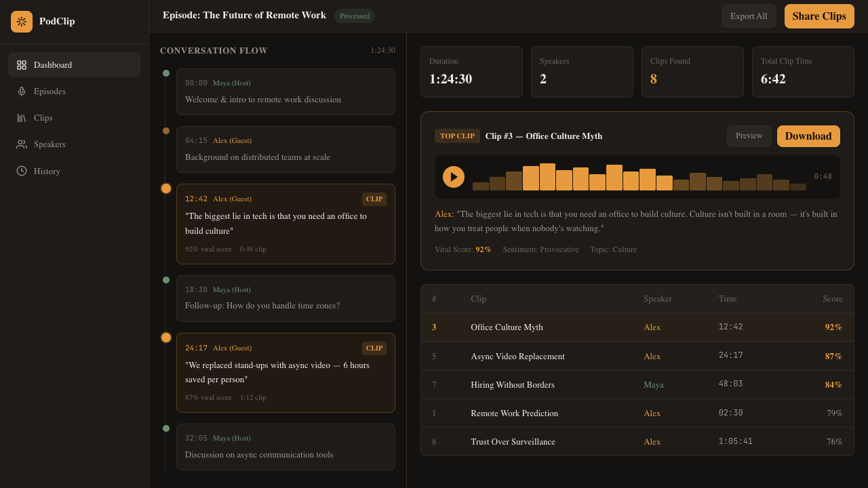Image resolution: width=868 pixels, height=488 pixels.
Task: Sort table by Score column header
Action: pyautogui.click(x=833, y=299)
